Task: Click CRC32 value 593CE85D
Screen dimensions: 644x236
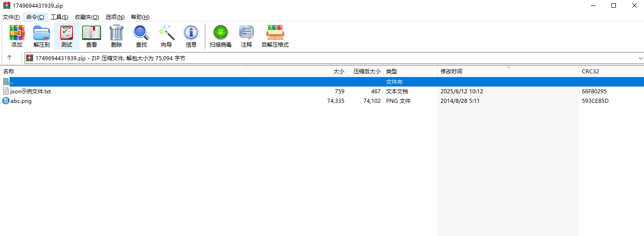Action: pos(595,101)
